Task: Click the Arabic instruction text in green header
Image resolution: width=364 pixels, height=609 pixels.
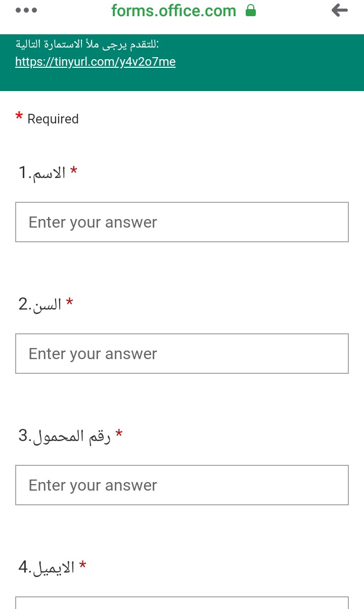Action: coord(87,45)
